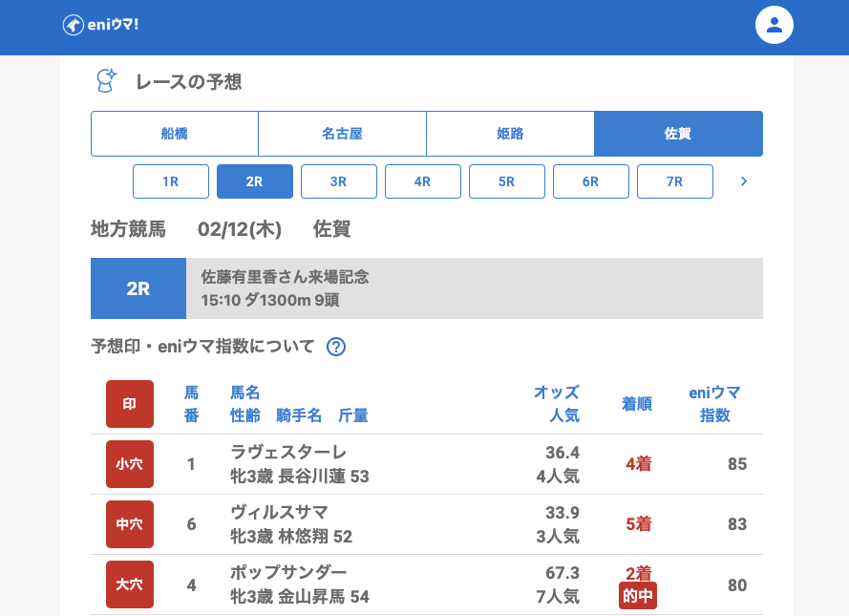Choose race 1R

[171, 181]
